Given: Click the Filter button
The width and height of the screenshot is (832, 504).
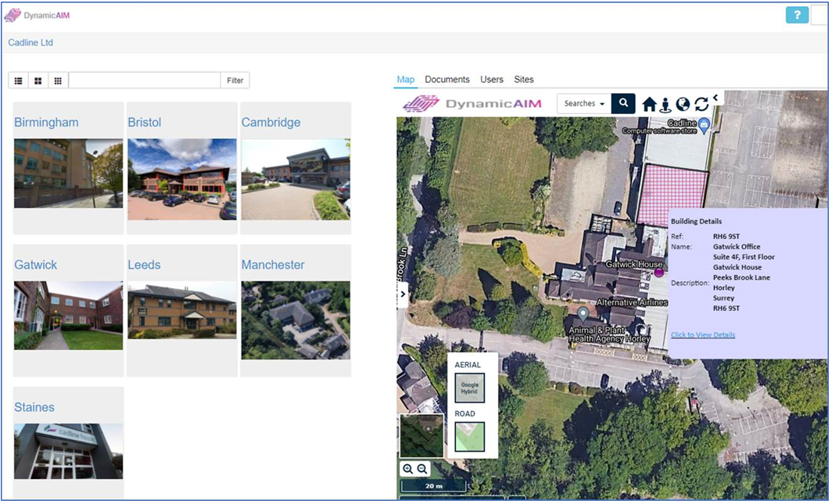Looking at the screenshot, I should (x=235, y=80).
